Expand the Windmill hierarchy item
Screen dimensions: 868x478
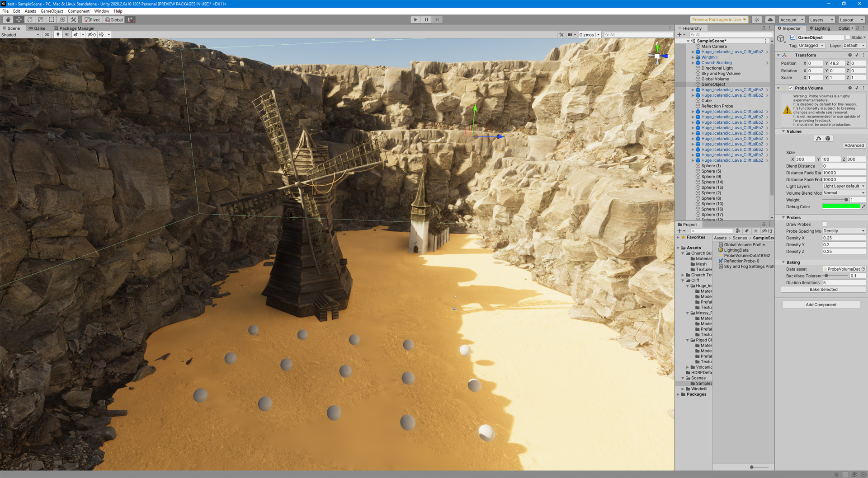(x=693, y=57)
